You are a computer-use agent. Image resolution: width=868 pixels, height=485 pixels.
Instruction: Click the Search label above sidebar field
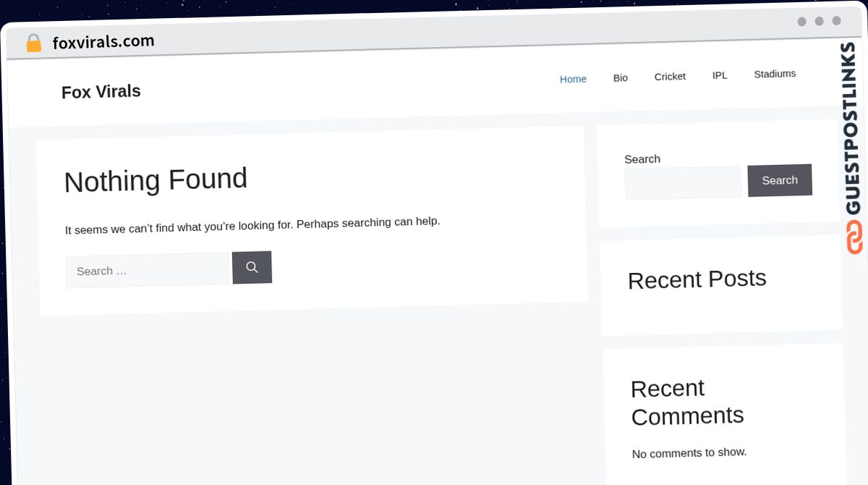(642, 159)
